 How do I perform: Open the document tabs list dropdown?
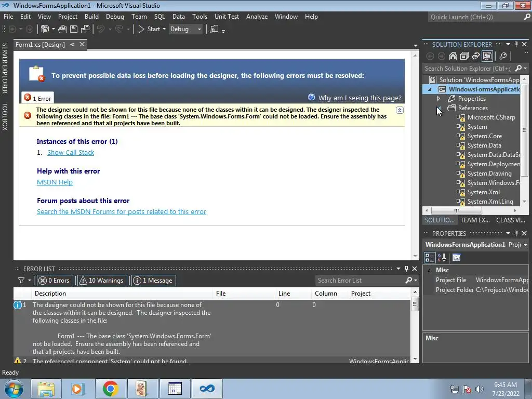coord(415,46)
